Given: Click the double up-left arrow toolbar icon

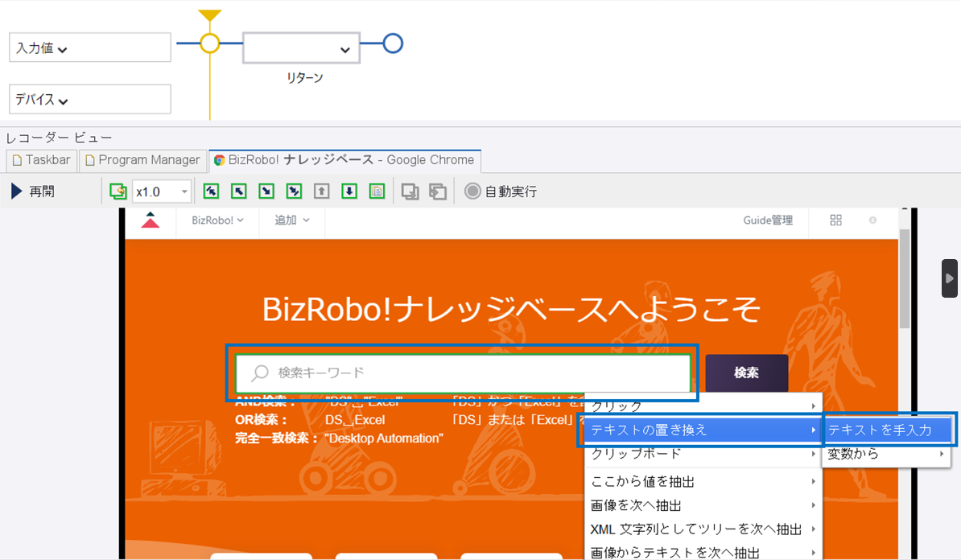Looking at the screenshot, I should pyautogui.click(x=211, y=191).
